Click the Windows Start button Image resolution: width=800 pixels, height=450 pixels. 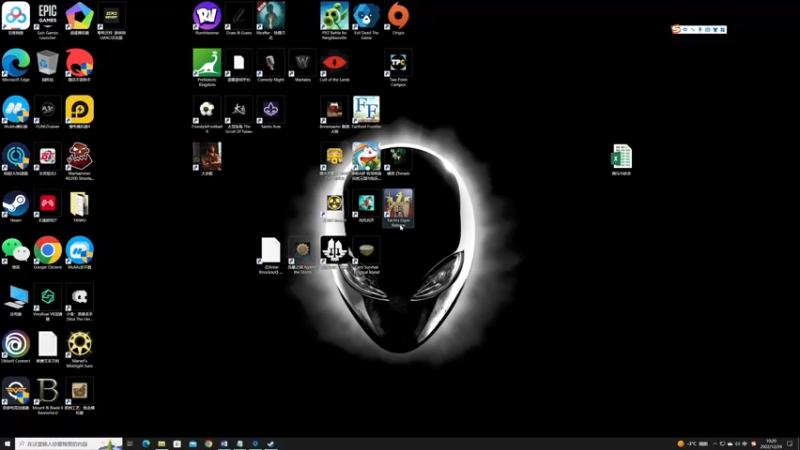coord(7,444)
